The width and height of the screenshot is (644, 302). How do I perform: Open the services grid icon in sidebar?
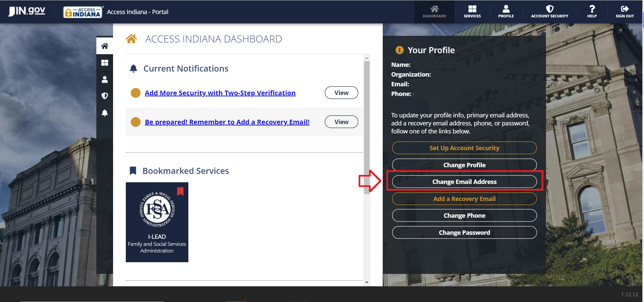click(x=105, y=63)
